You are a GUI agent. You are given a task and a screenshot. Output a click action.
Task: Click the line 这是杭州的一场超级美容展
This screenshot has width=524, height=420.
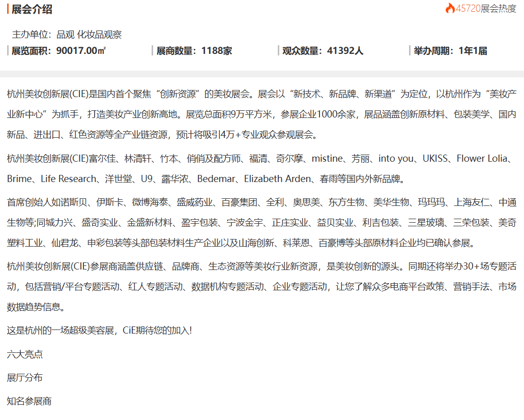[x=99, y=331]
